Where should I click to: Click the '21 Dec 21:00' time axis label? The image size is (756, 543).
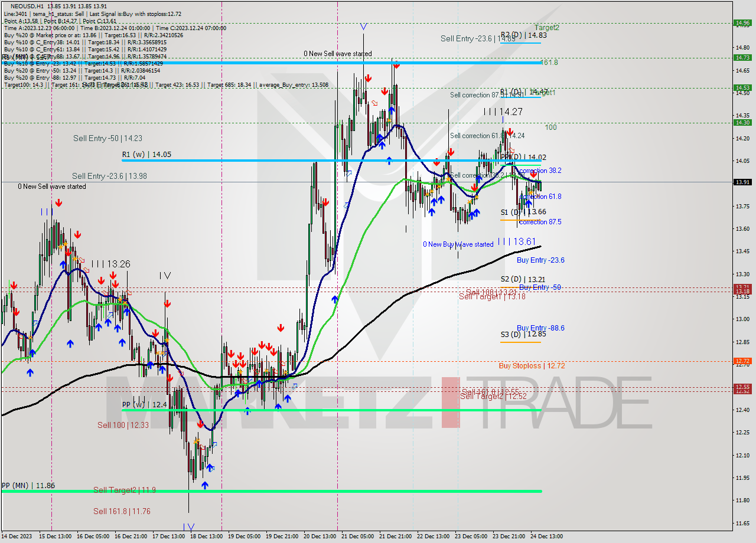[395, 537]
